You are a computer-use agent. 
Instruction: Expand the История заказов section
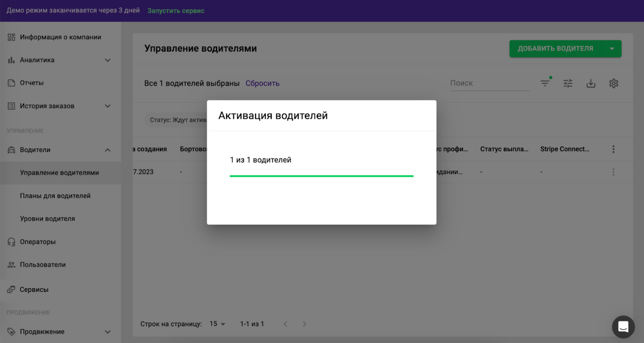(108, 106)
